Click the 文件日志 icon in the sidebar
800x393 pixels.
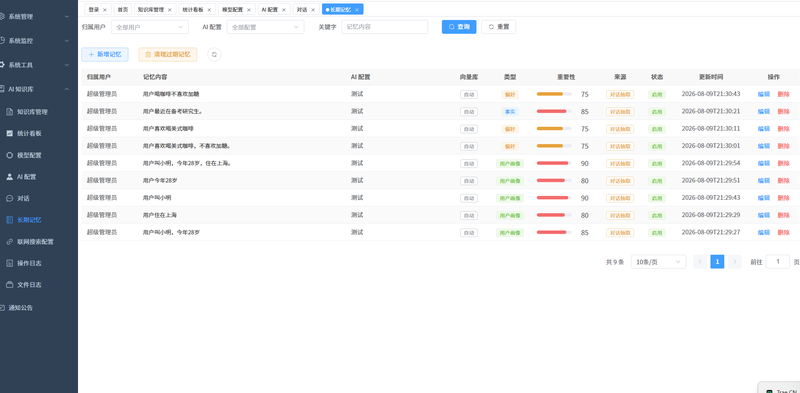10,285
